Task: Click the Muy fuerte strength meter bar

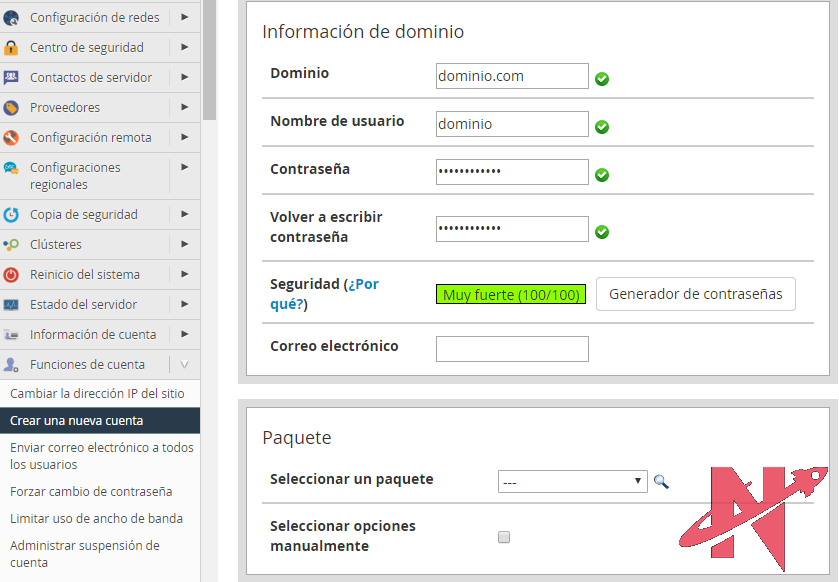Action: click(511, 295)
